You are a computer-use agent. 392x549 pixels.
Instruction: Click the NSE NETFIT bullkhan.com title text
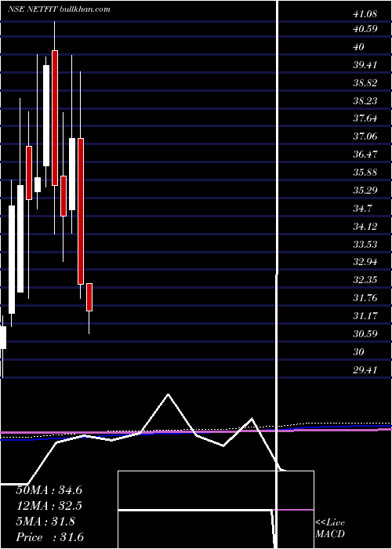pos(59,9)
